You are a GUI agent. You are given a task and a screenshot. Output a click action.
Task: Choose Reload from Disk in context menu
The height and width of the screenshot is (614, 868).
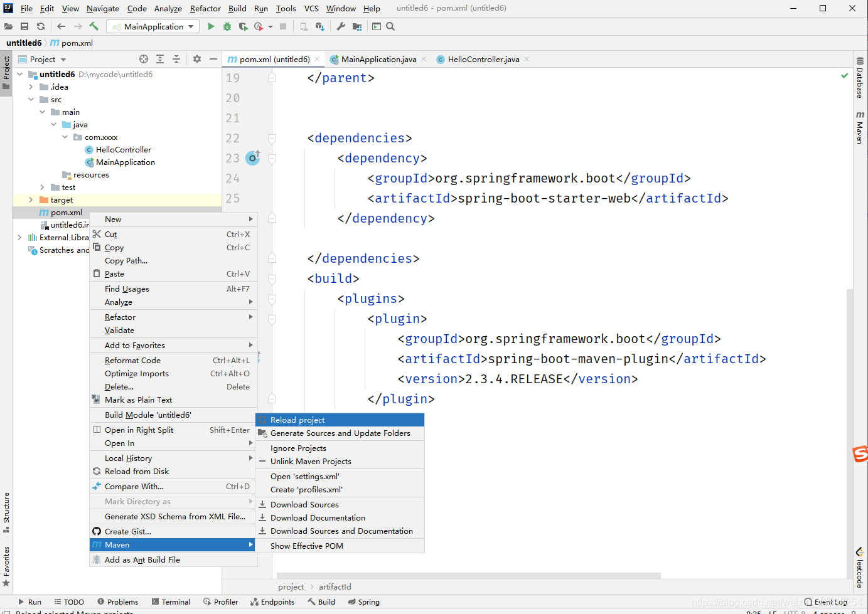pyautogui.click(x=173, y=471)
